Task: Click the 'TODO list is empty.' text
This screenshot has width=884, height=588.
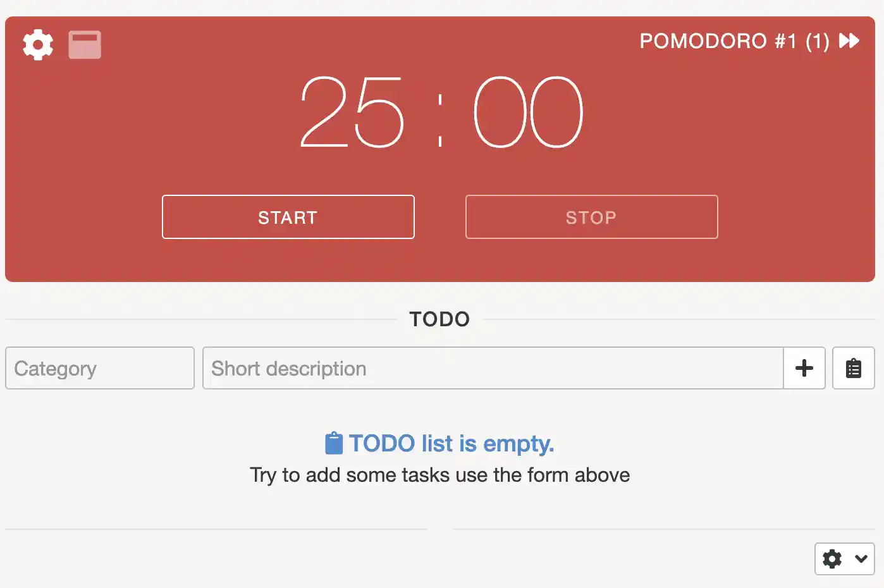Action: pyautogui.click(x=451, y=443)
